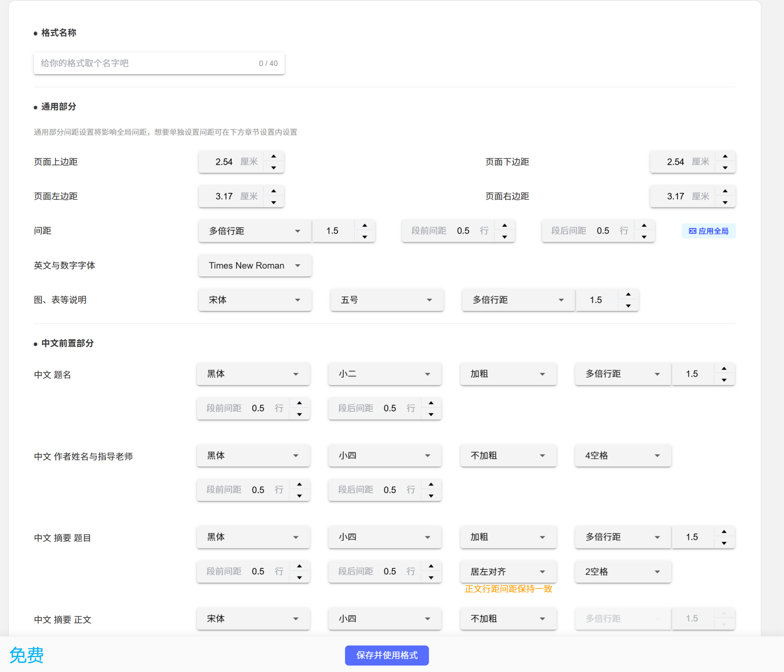The width and height of the screenshot is (784, 672).
Task: Click the format name input field
Action: click(149, 63)
